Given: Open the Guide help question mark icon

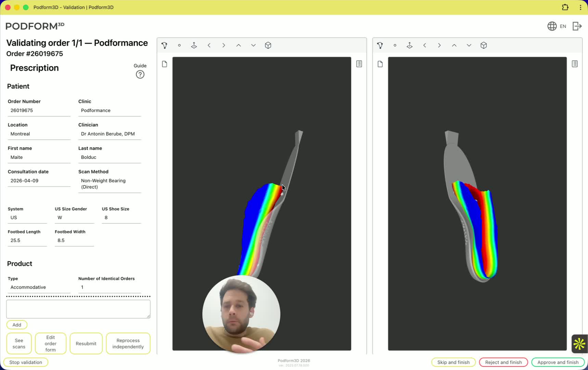Looking at the screenshot, I should click(x=140, y=74).
